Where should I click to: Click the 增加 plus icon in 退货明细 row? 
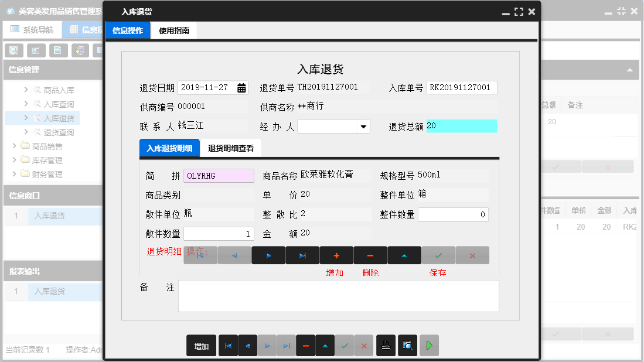tap(336, 255)
